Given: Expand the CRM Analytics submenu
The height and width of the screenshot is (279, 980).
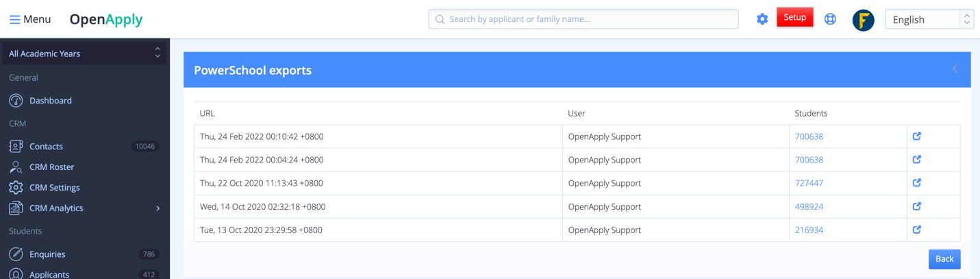Looking at the screenshot, I should pyautogui.click(x=158, y=208).
